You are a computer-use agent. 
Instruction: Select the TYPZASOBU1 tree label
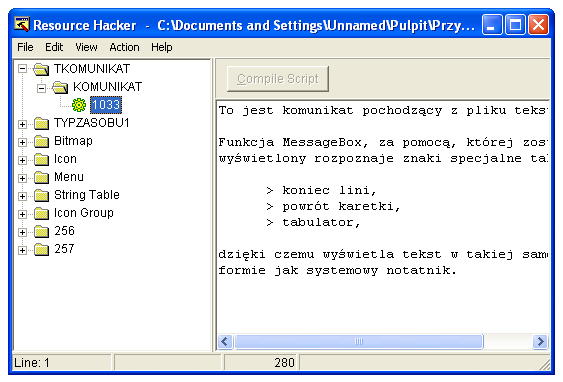[92, 123]
